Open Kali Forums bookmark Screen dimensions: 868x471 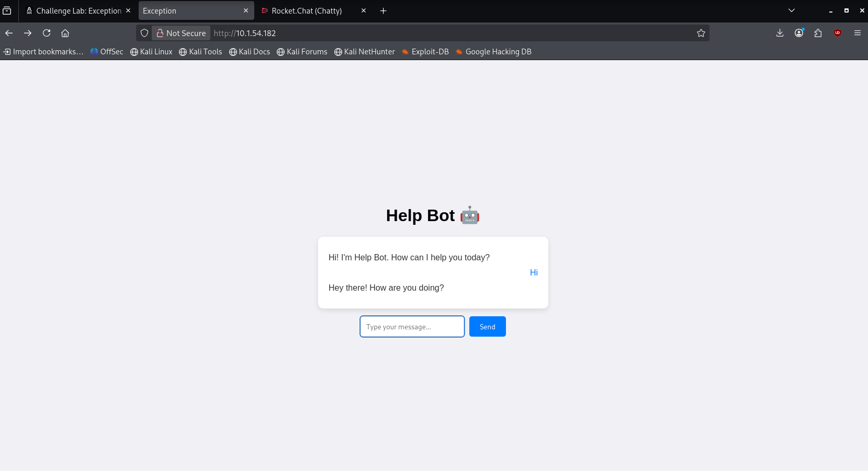click(302, 52)
